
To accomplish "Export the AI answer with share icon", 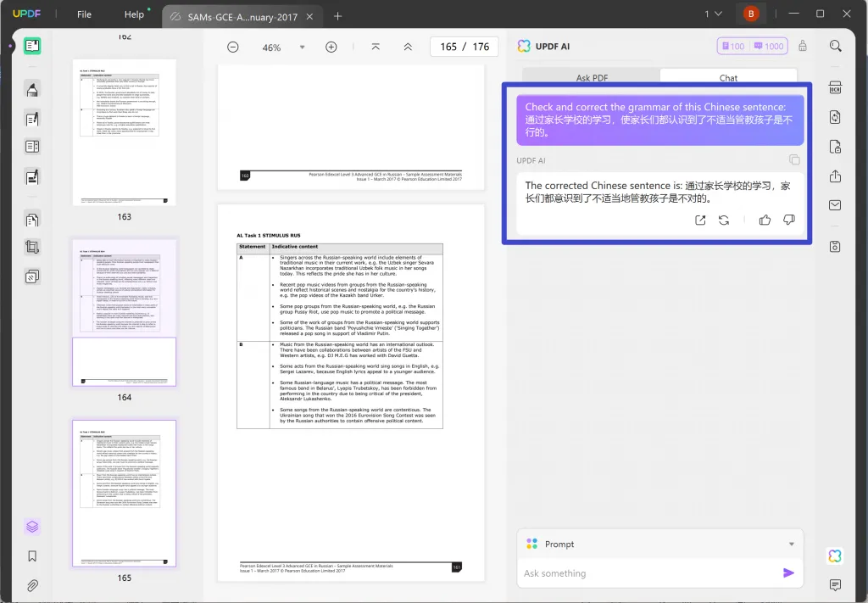I will pos(700,220).
